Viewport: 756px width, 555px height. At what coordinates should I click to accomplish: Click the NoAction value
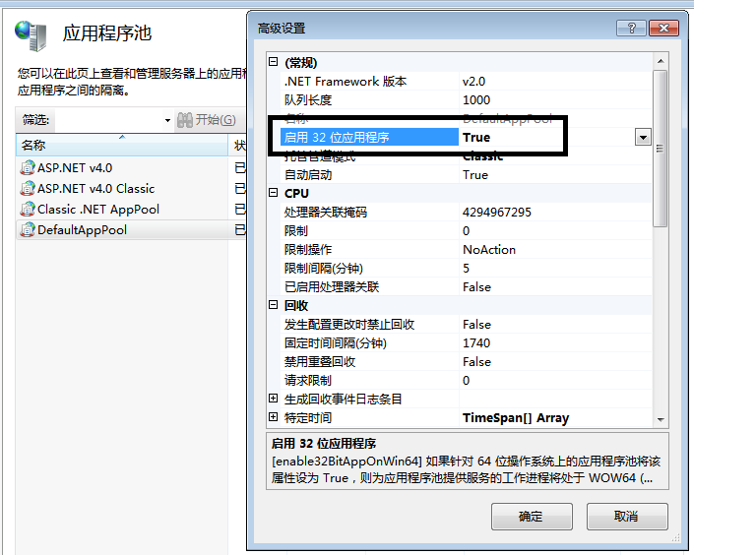(x=489, y=250)
